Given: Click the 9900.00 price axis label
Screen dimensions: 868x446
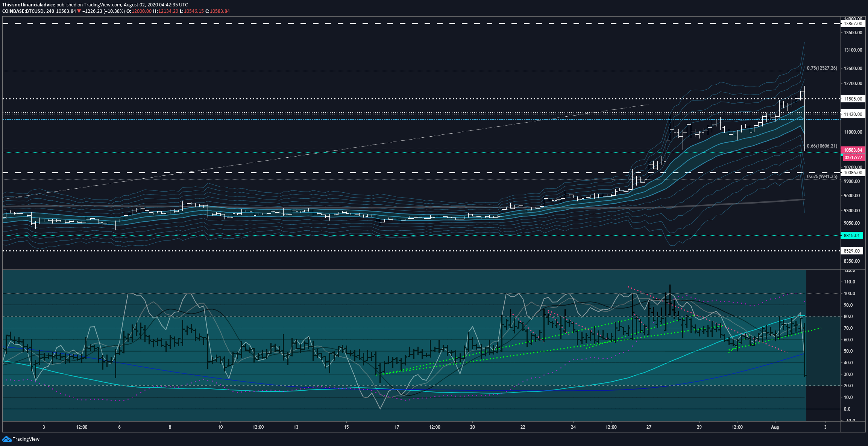Looking at the screenshot, I should (852, 181).
